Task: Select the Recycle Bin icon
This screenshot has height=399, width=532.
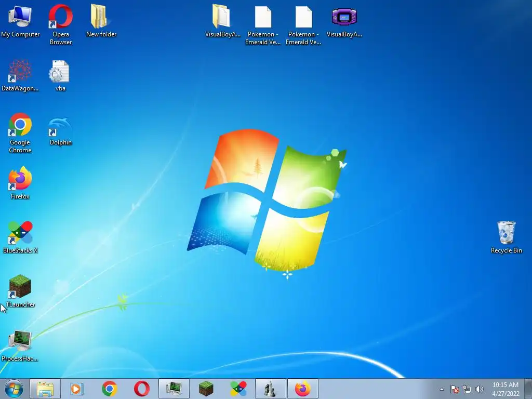Action: coord(506,237)
